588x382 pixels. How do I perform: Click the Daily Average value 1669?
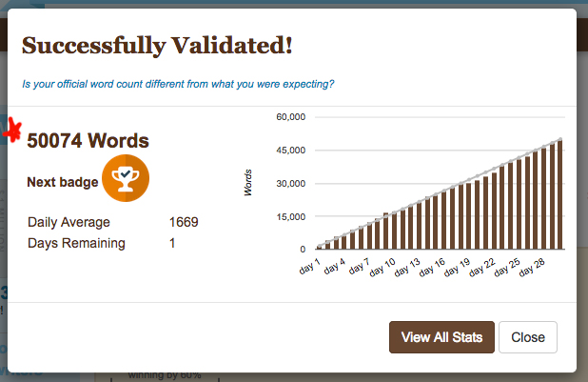point(184,222)
